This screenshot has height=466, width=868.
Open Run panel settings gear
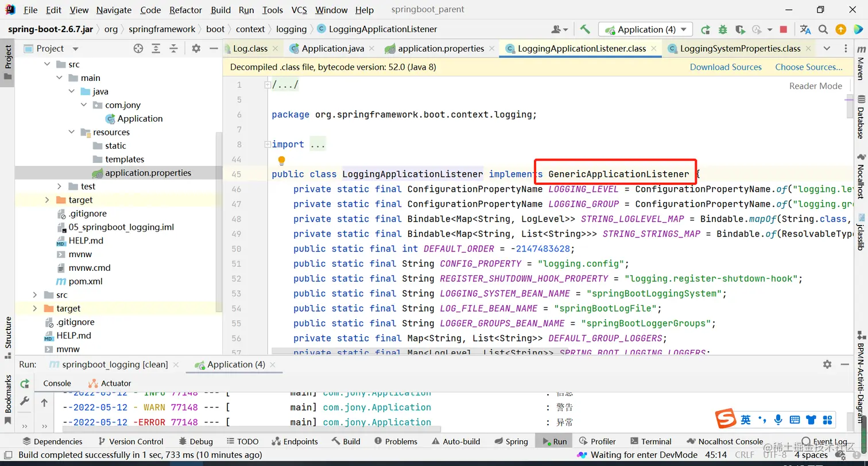pos(827,364)
